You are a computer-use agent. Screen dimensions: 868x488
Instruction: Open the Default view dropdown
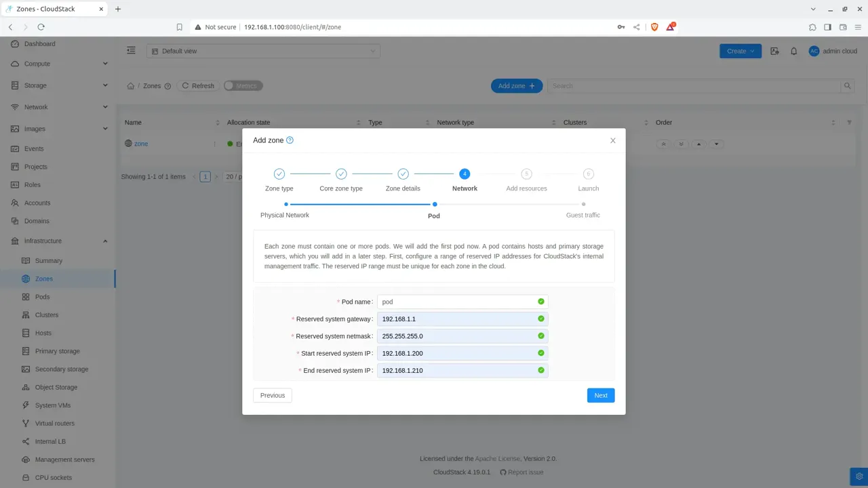pos(263,51)
